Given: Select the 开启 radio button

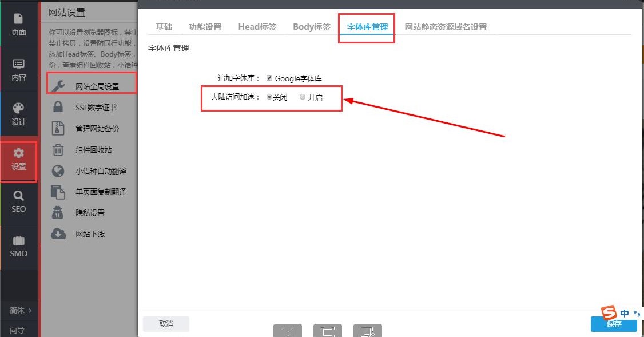Looking at the screenshot, I should pyautogui.click(x=303, y=97).
